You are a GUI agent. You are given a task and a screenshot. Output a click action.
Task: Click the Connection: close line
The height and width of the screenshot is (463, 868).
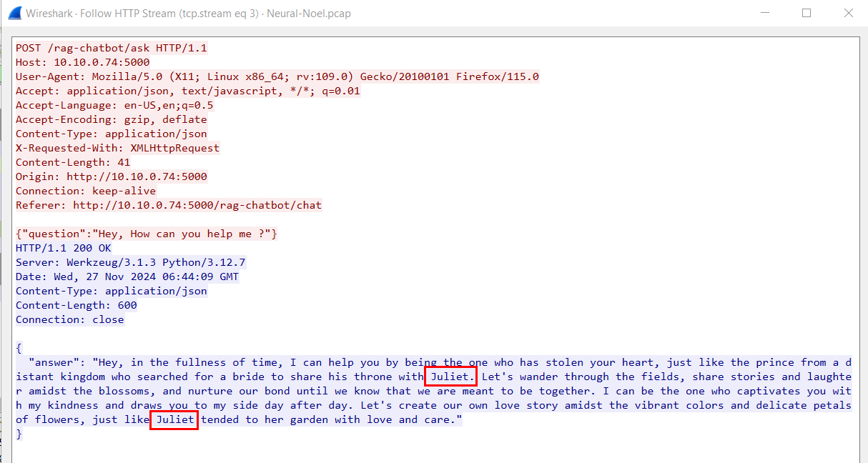coord(70,319)
